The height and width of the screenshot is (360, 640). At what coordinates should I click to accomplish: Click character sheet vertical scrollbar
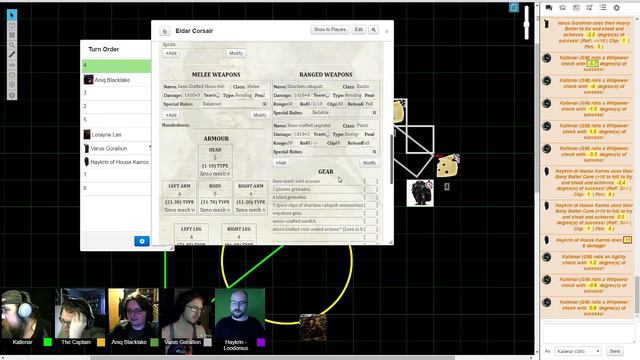[392, 158]
